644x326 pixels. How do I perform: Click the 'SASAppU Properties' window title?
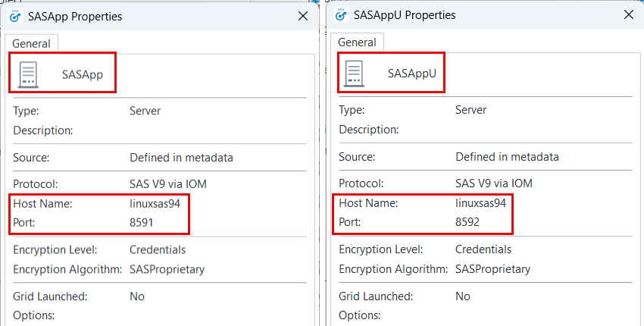[x=405, y=15]
